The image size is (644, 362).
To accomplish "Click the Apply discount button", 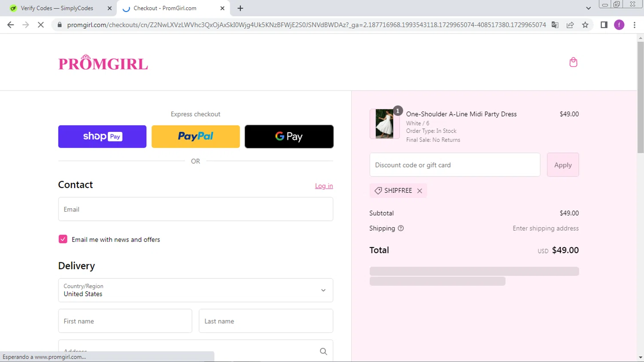I will point(563,165).
